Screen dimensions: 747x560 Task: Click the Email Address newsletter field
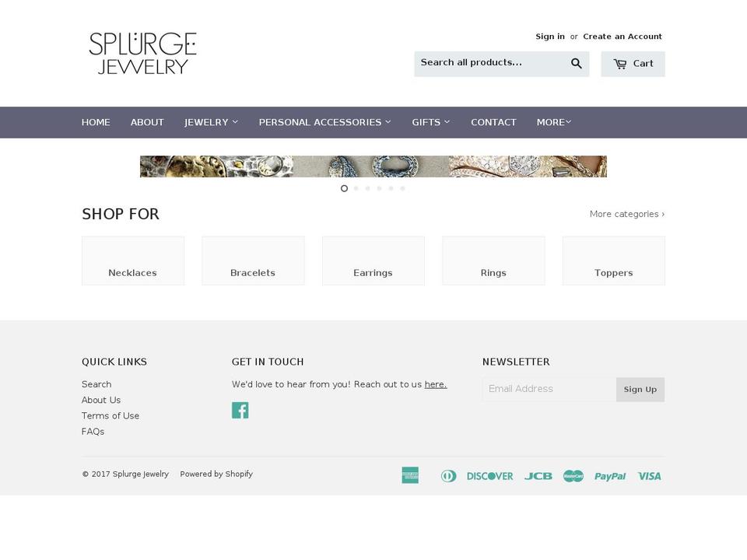pos(549,389)
